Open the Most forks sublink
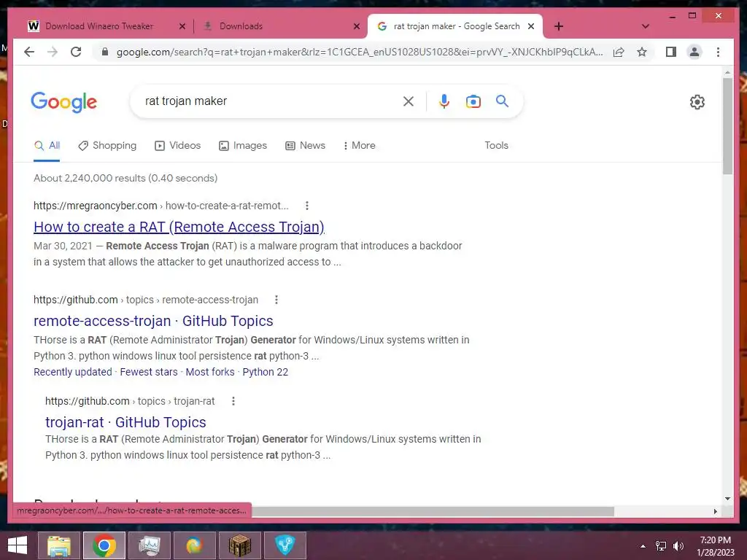 point(210,372)
